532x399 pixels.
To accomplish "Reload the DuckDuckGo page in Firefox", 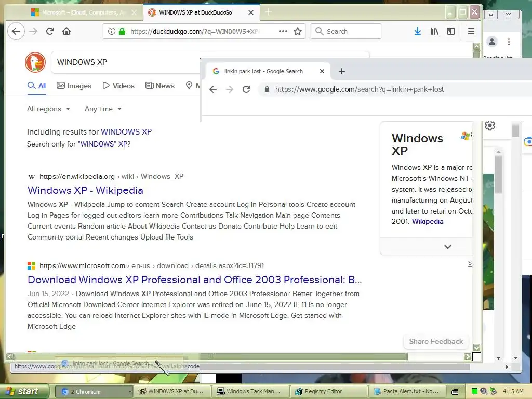I will click(50, 31).
